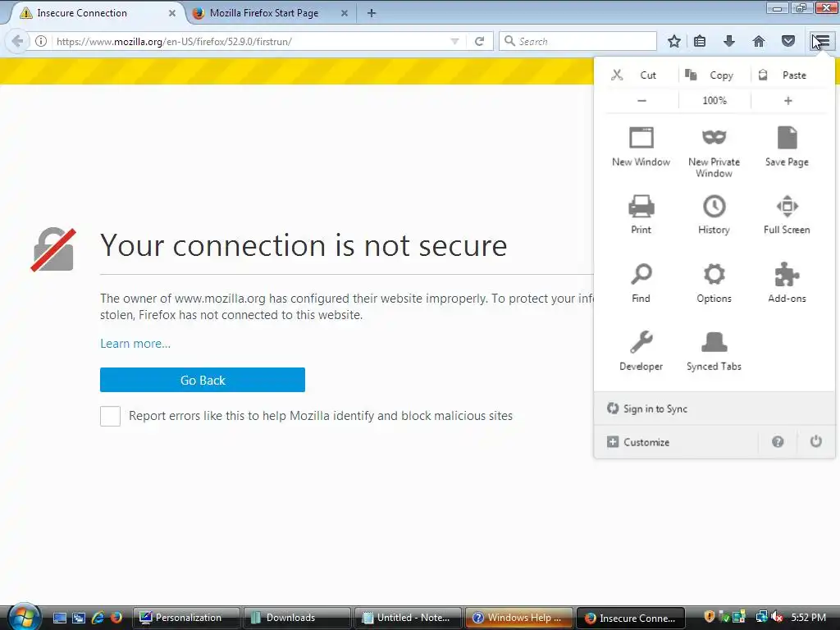Show Synced Tabs

pyautogui.click(x=714, y=351)
